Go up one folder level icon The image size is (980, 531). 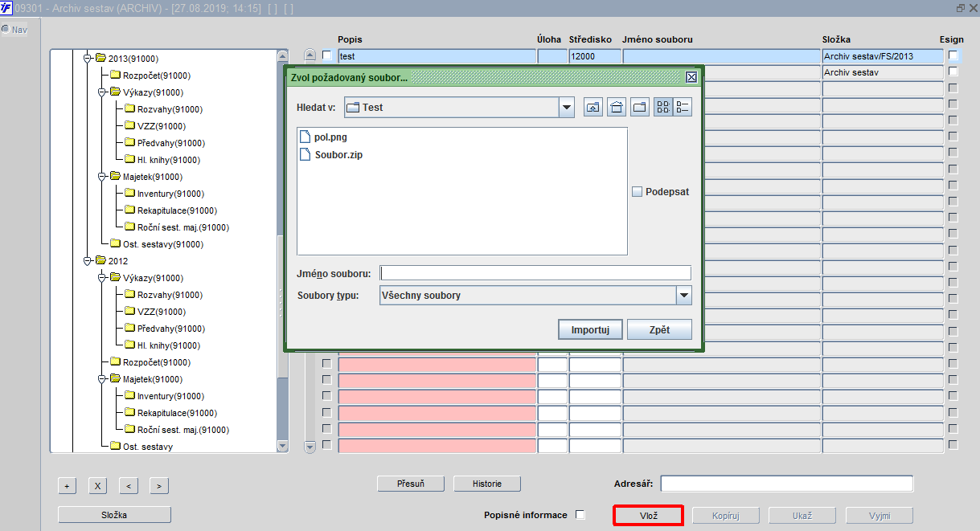pos(593,107)
